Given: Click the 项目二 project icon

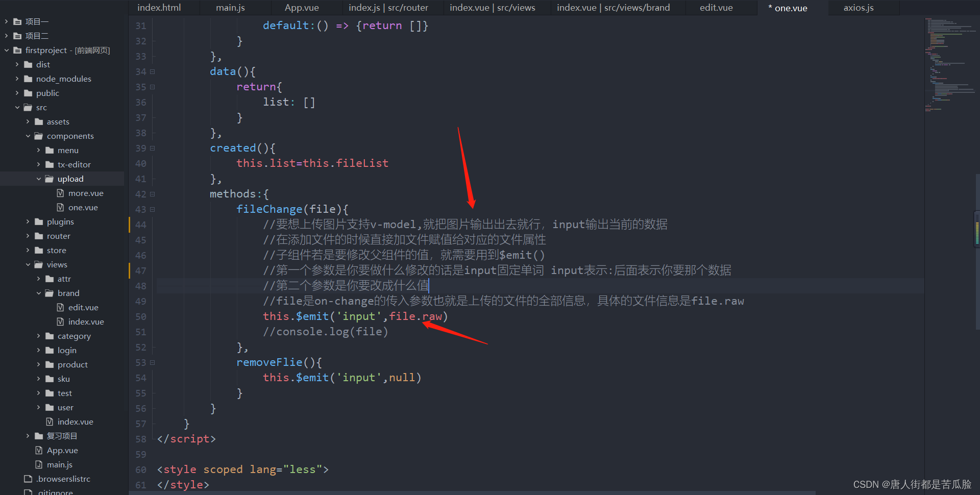Looking at the screenshot, I should coord(17,36).
